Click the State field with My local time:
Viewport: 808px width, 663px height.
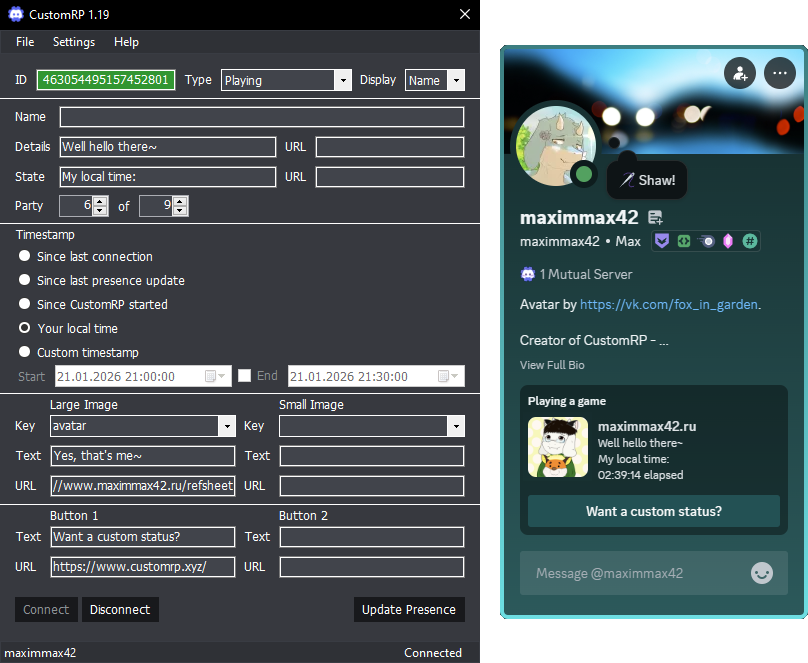click(167, 177)
